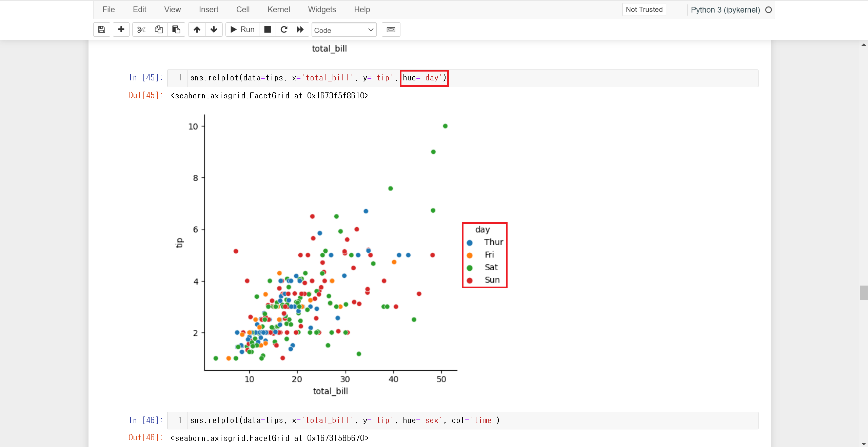
Task: Click the Not Trusted button
Action: point(644,9)
